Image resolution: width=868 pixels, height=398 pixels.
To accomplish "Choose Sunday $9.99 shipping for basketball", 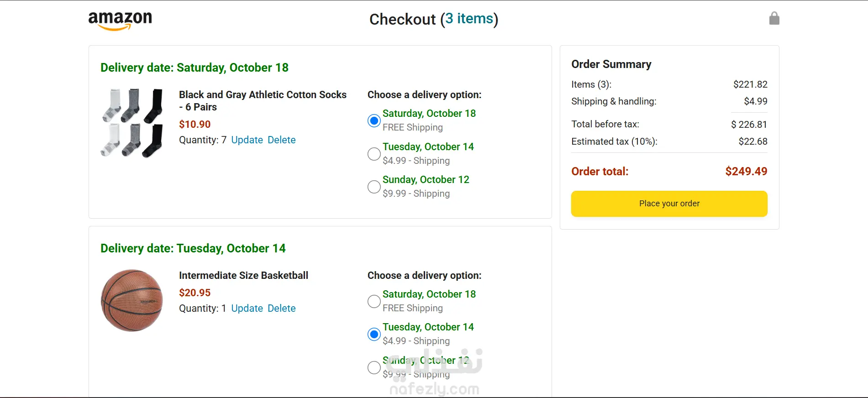I will coord(374,367).
